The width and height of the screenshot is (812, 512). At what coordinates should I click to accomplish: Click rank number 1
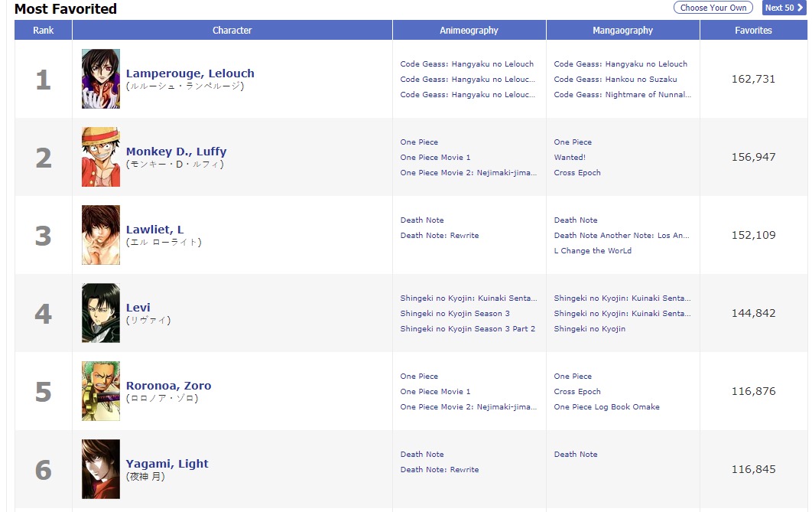coord(44,80)
